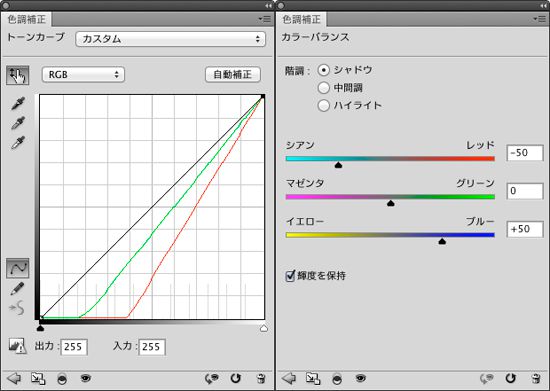This screenshot has height=391, width=550.
Task: Click the white input slider under curve
Action: (264, 328)
